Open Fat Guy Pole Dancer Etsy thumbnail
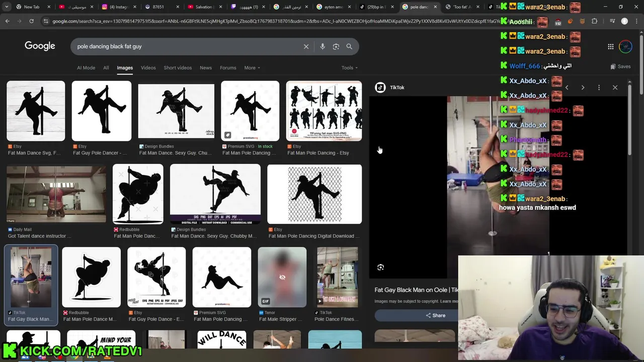 coord(101,111)
